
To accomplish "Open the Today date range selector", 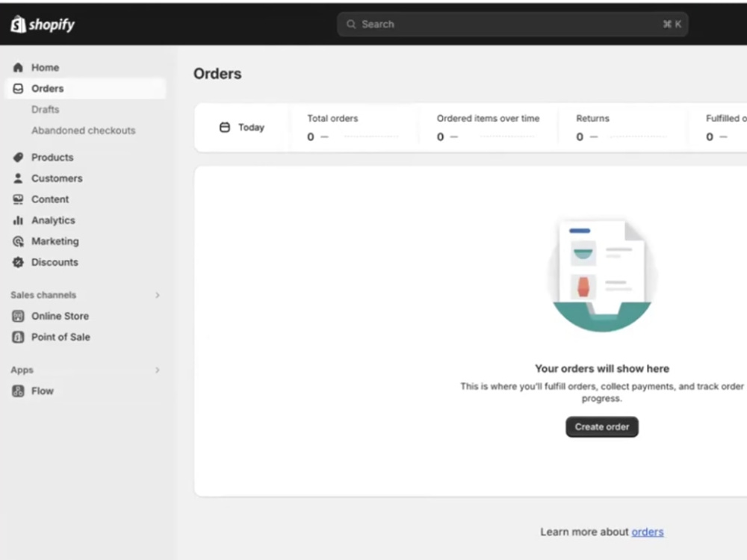I will point(242,127).
